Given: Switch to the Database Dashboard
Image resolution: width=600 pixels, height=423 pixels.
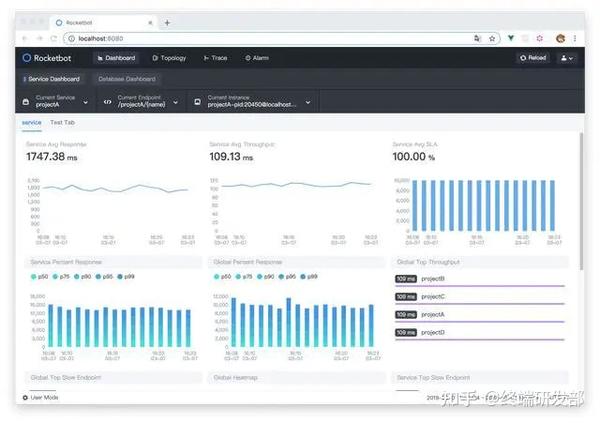Looking at the screenshot, I should 127,79.
